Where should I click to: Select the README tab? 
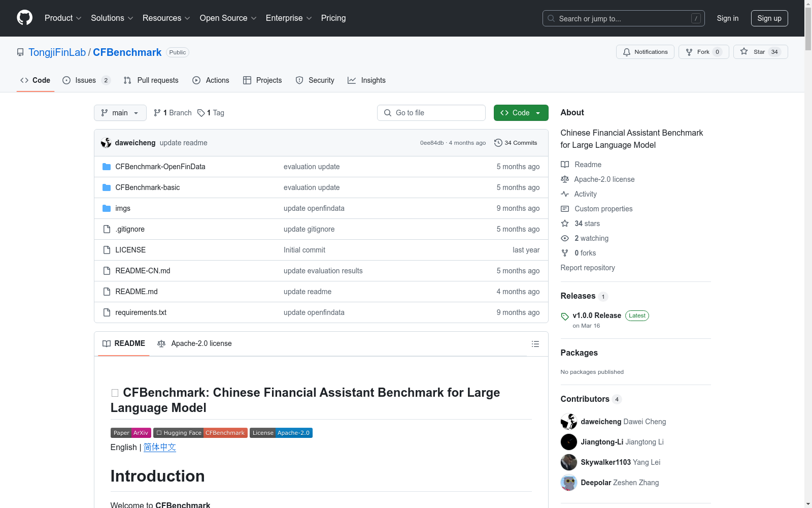click(124, 343)
